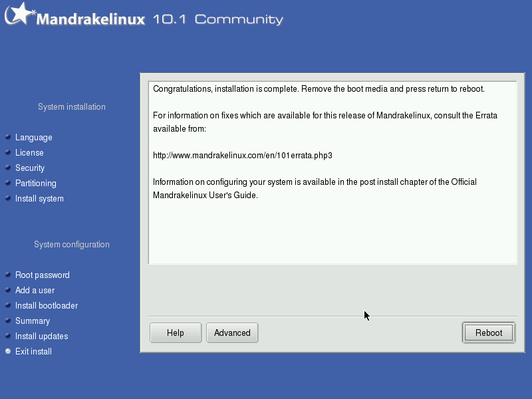
Task: Click the Reboot button
Action: tap(489, 332)
